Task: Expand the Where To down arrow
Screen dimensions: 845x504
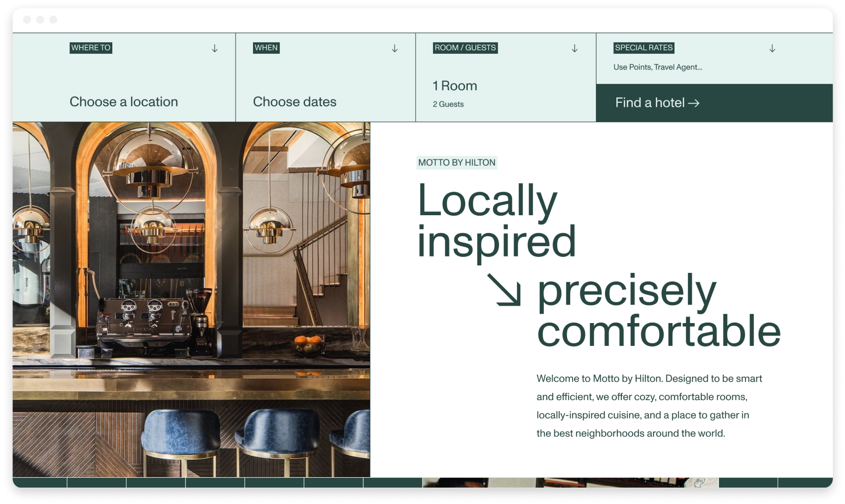Action: pos(215,48)
